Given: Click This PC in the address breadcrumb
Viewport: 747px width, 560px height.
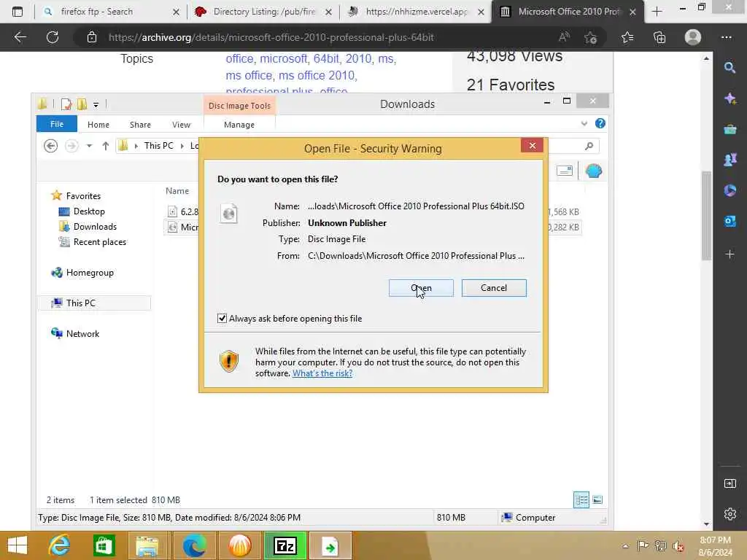Looking at the screenshot, I should tap(158, 146).
